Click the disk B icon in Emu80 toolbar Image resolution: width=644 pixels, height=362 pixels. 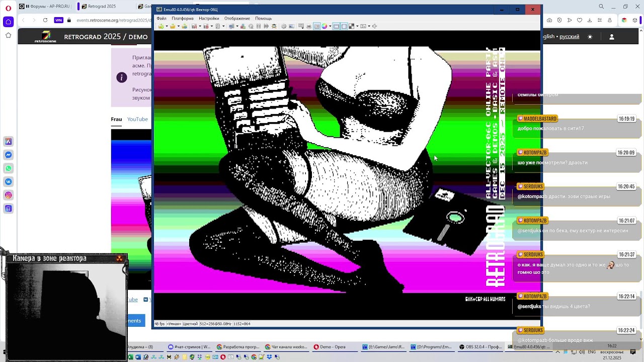point(206,26)
